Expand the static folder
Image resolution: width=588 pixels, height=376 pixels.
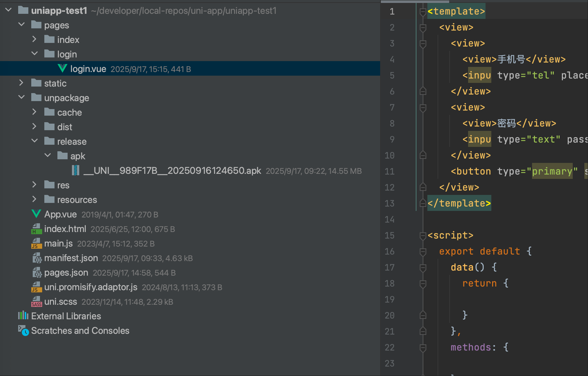point(21,83)
